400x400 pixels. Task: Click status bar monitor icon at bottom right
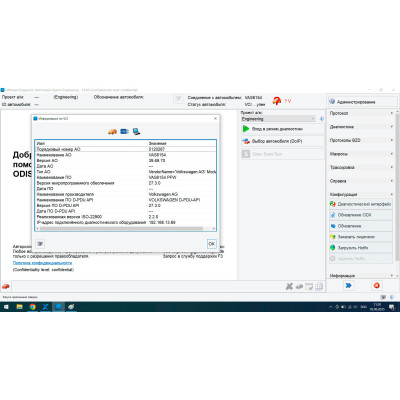click(x=383, y=297)
